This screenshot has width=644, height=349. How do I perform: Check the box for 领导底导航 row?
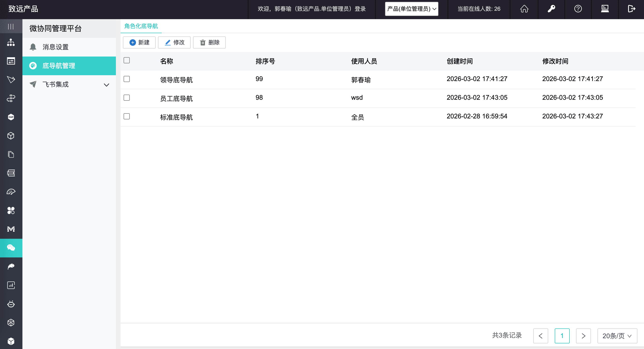(127, 79)
